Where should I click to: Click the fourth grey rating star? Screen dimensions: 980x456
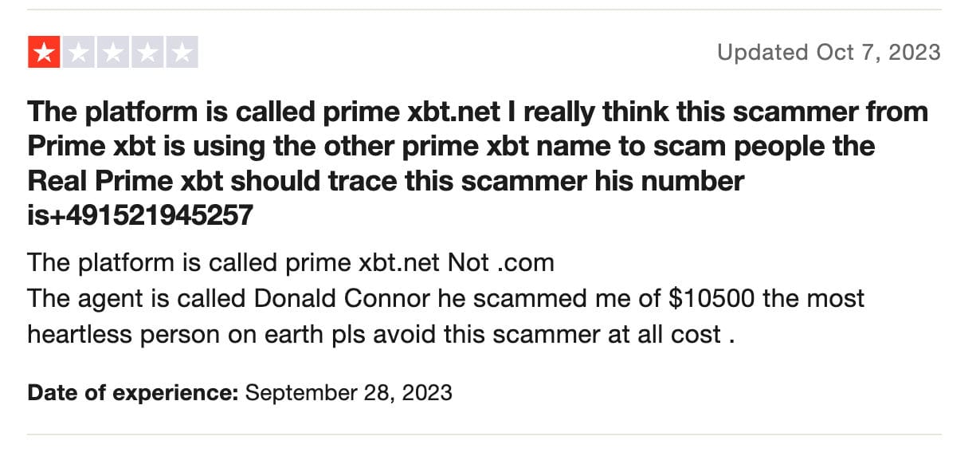(147, 53)
